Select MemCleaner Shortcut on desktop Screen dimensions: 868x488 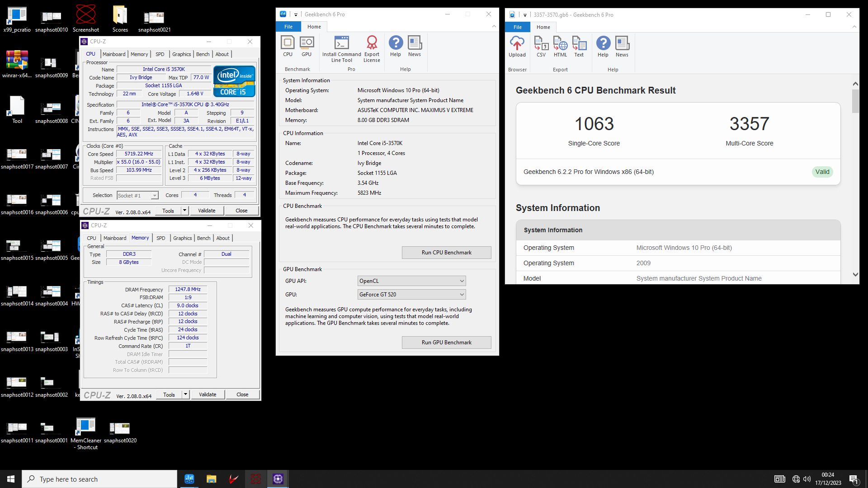pyautogui.click(x=86, y=434)
